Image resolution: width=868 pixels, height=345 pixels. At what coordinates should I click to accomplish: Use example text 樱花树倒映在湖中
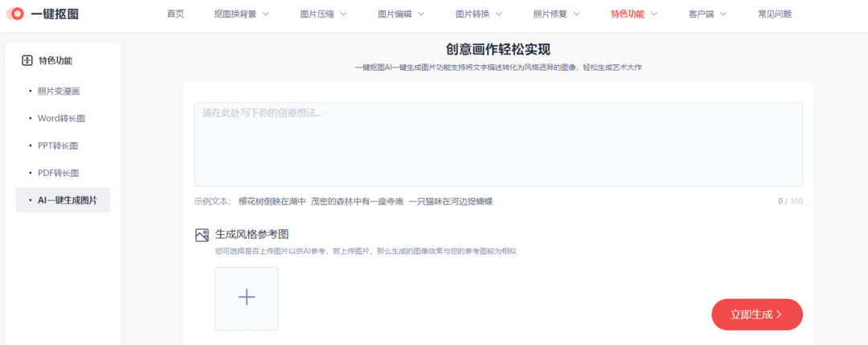(272, 202)
